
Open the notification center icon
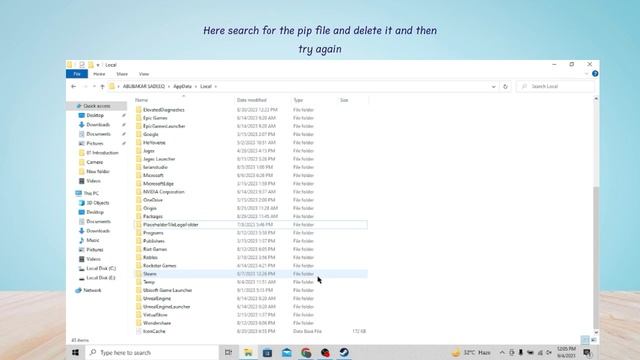(x=587, y=352)
